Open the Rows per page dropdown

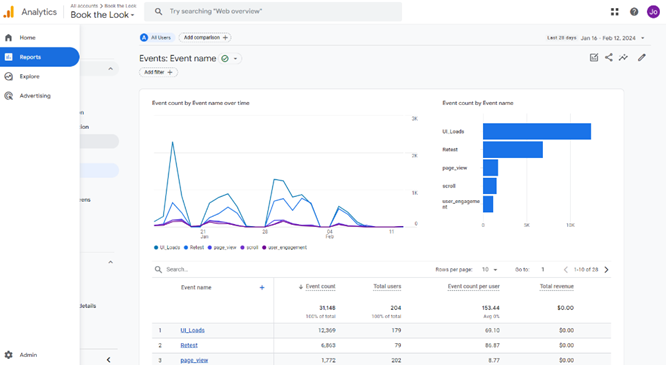(x=489, y=269)
